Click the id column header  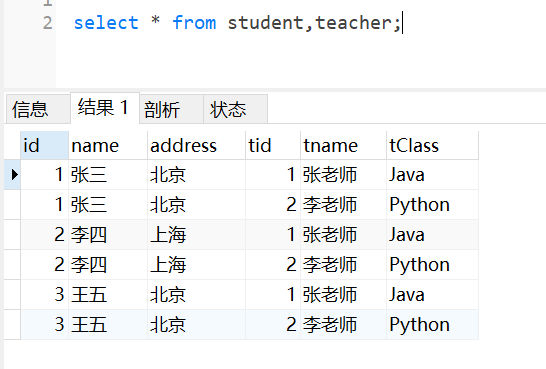[x=44, y=146]
